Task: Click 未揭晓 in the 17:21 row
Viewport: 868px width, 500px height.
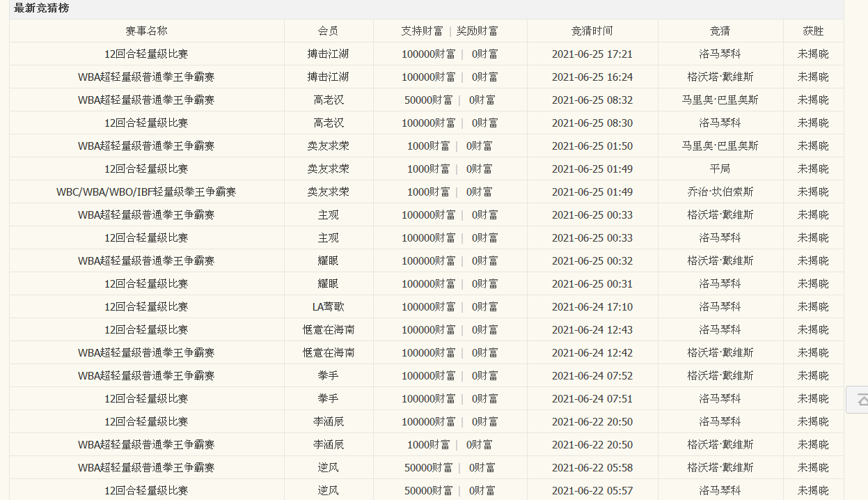Action: tap(813, 54)
